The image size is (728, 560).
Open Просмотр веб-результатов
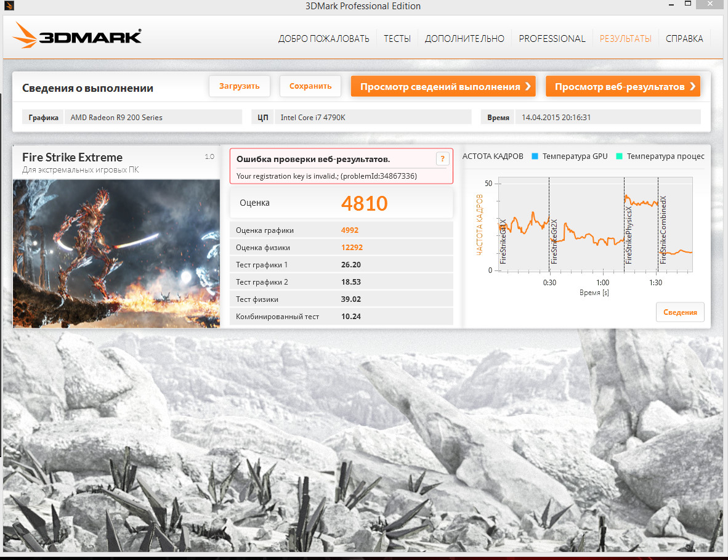tap(623, 86)
